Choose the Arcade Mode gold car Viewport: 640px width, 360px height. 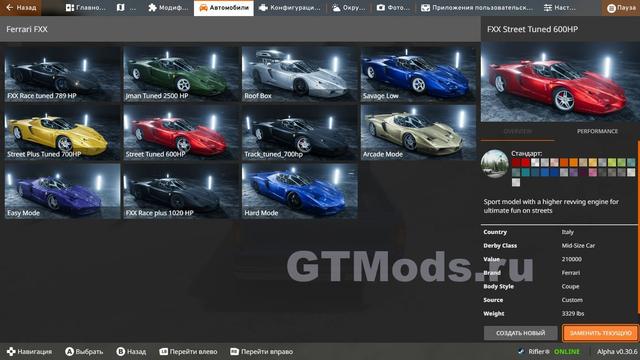click(418, 132)
